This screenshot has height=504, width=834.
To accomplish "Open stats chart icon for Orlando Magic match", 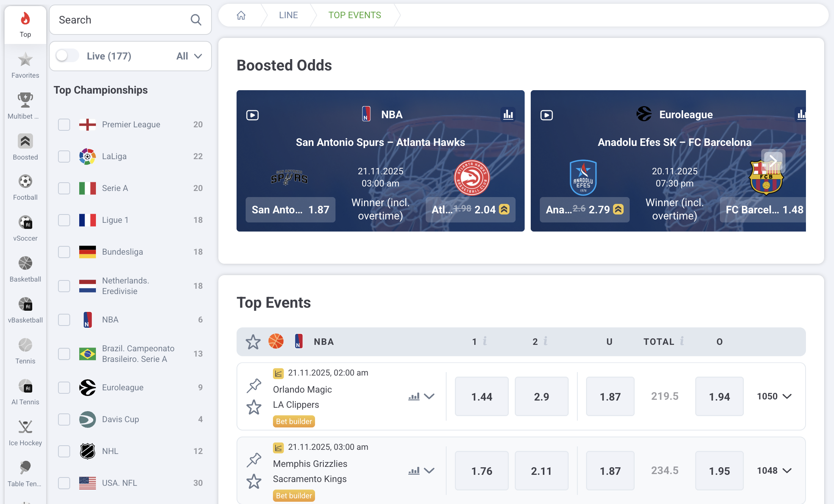I will coord(414,396).
